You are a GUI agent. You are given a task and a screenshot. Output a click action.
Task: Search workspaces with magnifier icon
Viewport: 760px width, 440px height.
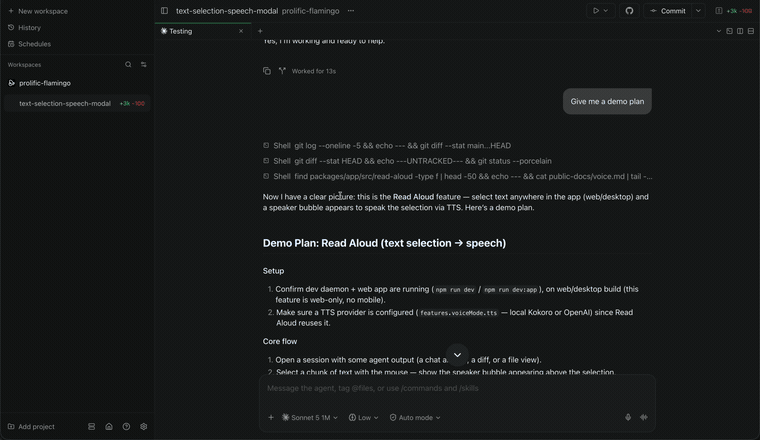128,64
